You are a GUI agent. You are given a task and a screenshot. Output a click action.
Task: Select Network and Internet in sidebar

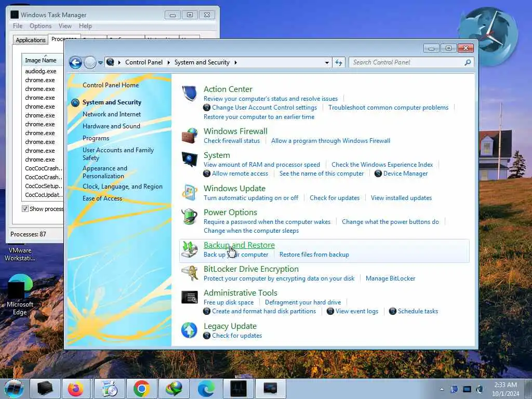[112, 114]
